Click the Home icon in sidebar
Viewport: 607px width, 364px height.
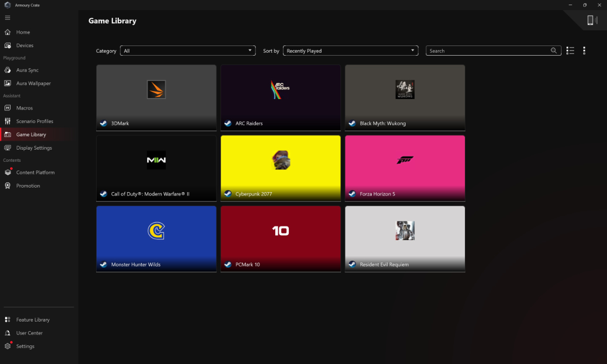pyautogui.click(x=8, y=32)
